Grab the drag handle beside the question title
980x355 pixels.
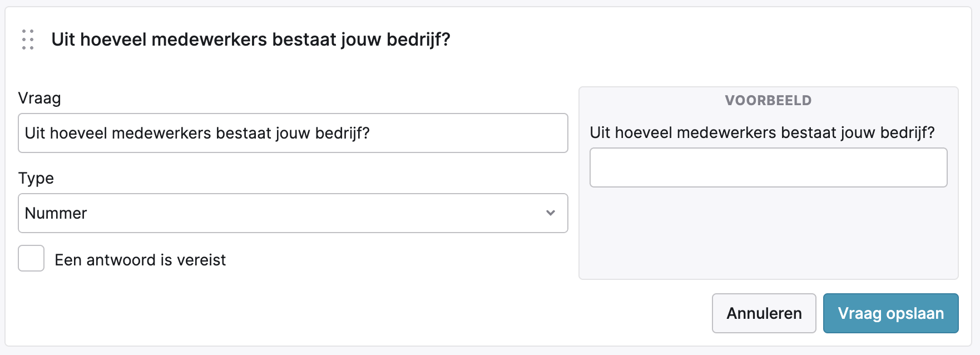click(28, 40)
